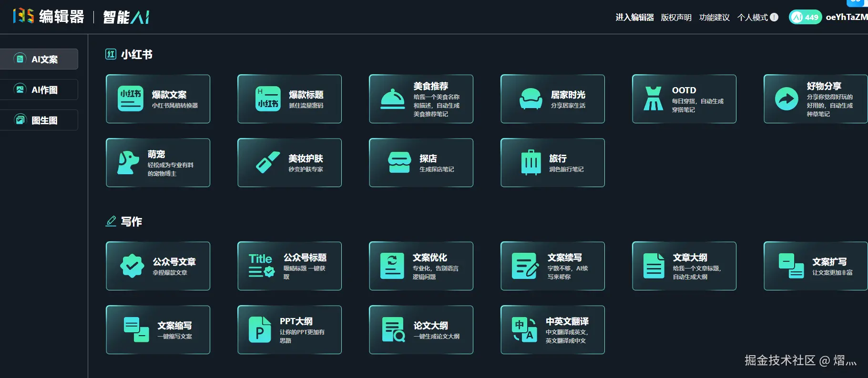Click the 分享居家生活 description text
The height and width of the screenshot is (378, 868).
[568, 106]
